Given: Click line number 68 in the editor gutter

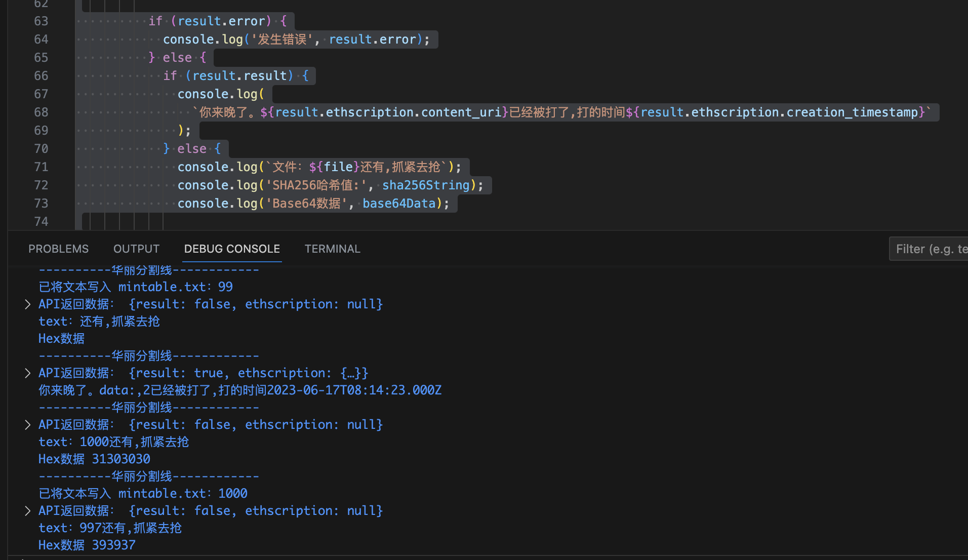Looking at the screenshot, I should [41, 112].
